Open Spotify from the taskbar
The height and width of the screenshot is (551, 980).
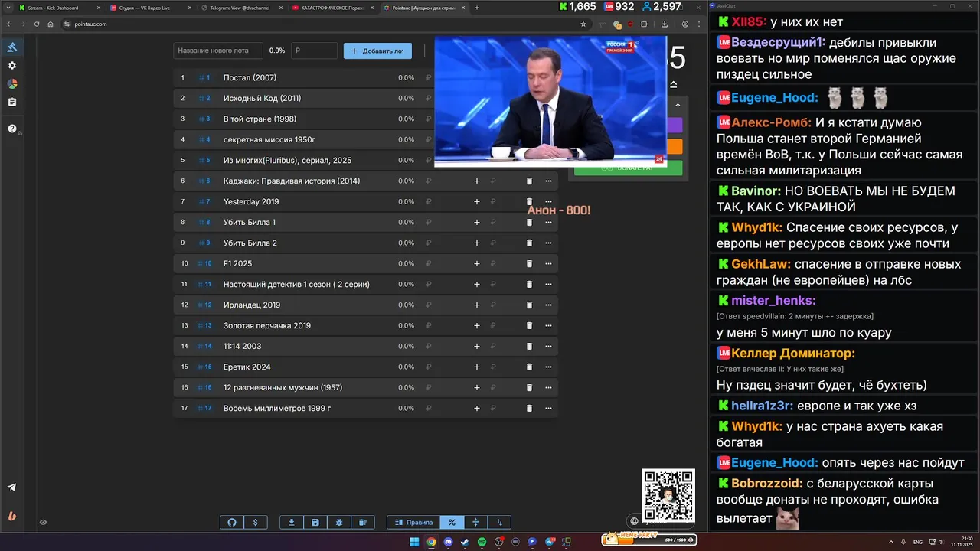click(x=482, y=542)
